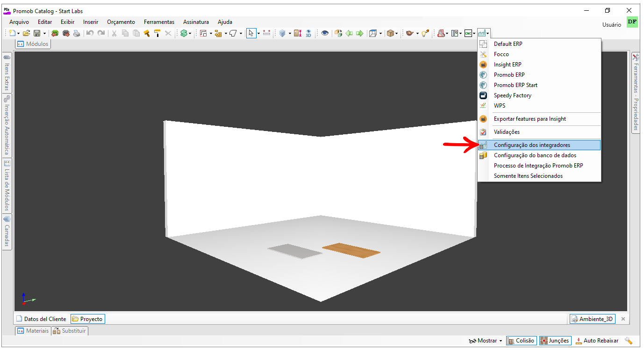Select Configuração dos integradores menu entry

tap(539, 145)
